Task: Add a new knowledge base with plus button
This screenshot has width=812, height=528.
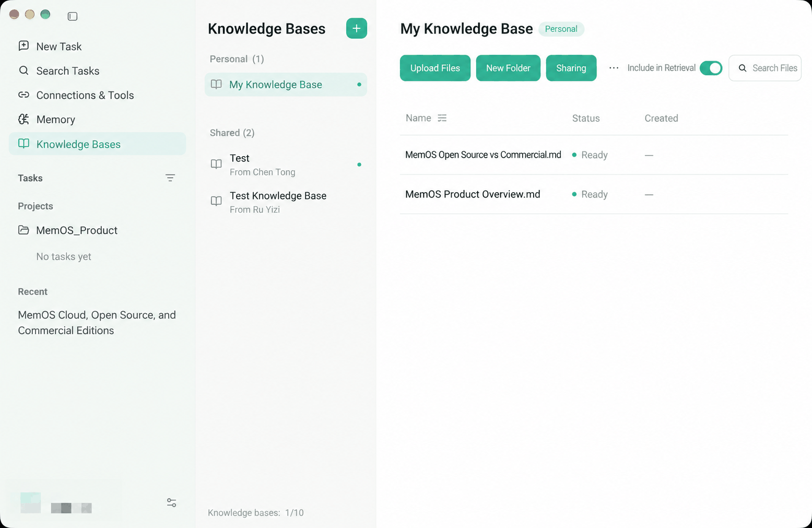Action: coord(357,28)
